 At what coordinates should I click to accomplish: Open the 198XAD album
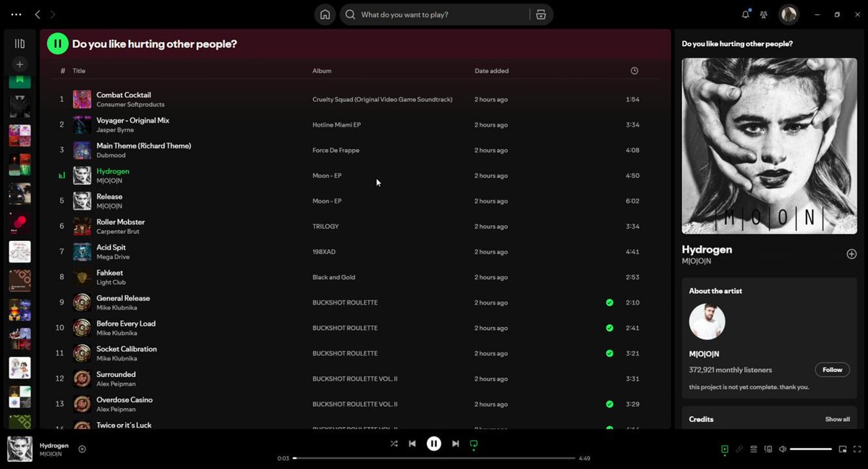(x=324, y=252)
